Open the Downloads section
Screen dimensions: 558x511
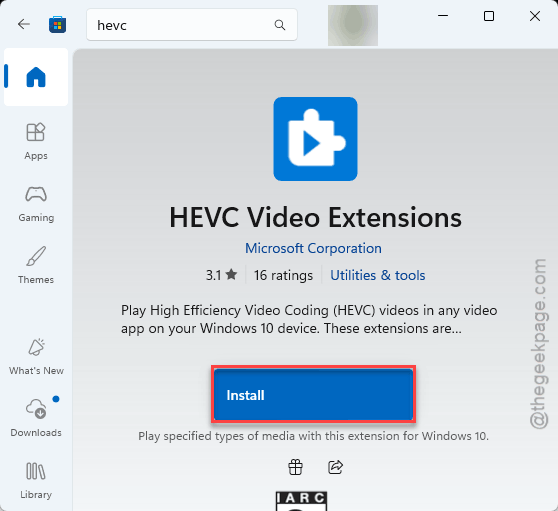[x=36, y=417]
